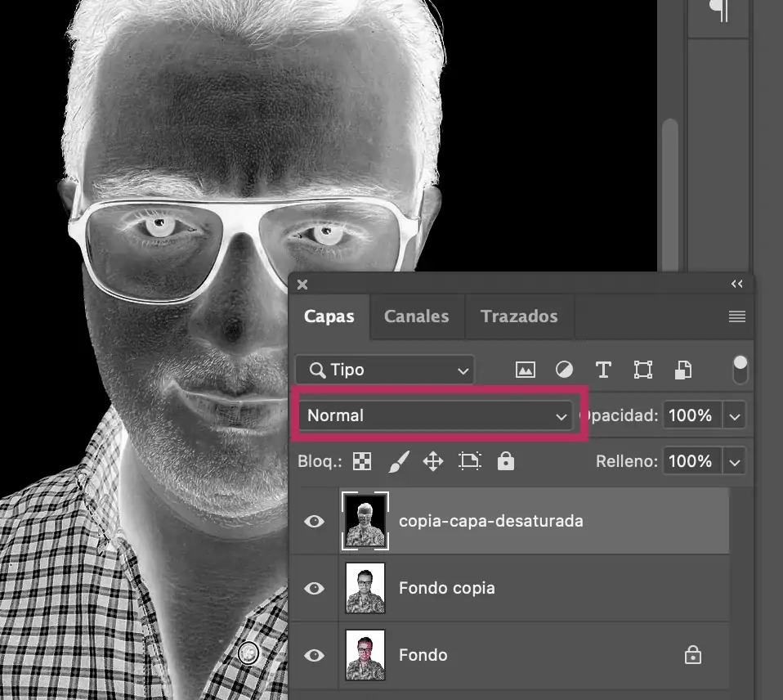
Task: Switch to the Capas tab
Action: click(x=329, y=316)
